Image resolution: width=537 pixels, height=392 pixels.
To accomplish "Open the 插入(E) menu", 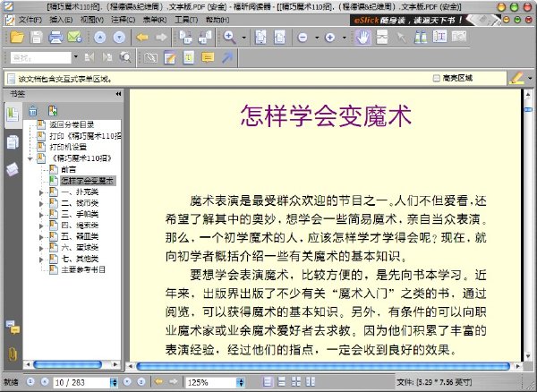I will pos(61,20).
